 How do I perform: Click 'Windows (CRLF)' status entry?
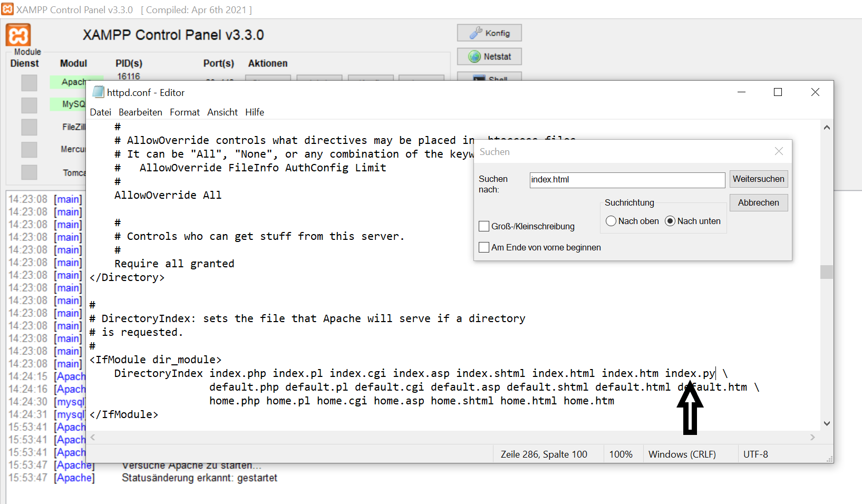click(x=682, y=454)
